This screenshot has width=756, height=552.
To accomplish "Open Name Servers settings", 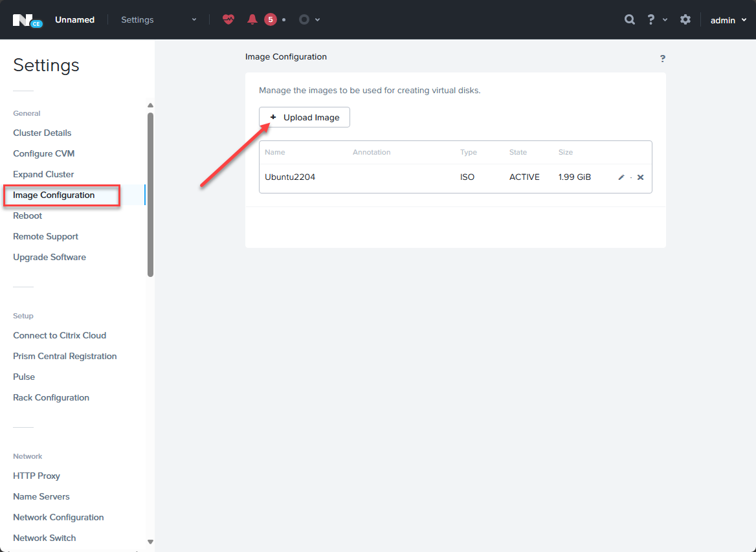I will [x=41, y=496].
